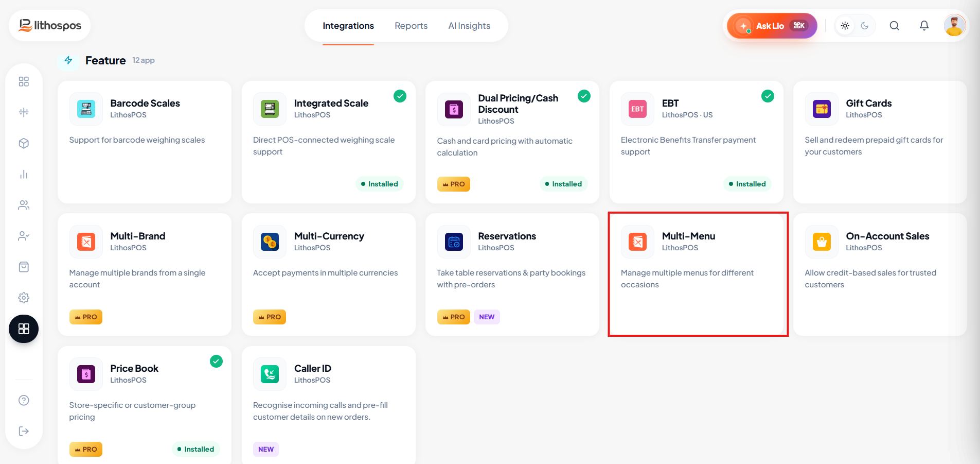The width and height of the screenshot is (980, 464).
Task: Click Installed badge on Price Book card
Action: (195, 449)
